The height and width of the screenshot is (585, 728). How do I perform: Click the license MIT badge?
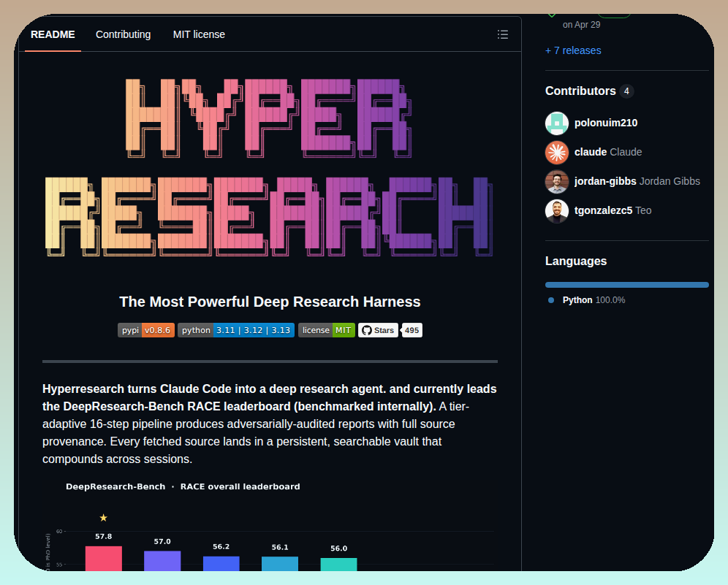[x=327, y=330]
